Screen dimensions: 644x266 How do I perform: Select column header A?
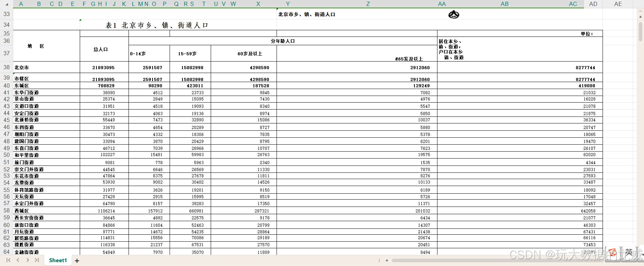pos(21,4)
